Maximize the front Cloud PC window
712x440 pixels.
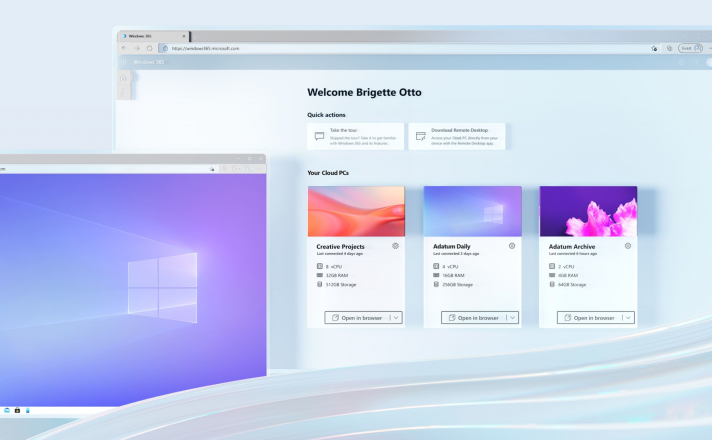click(249, 158)
